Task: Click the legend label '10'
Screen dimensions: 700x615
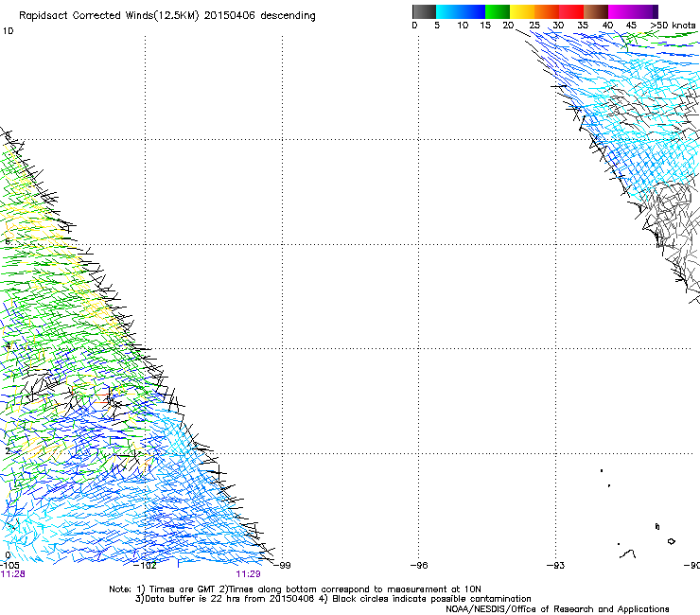Action: pos(463,26)
